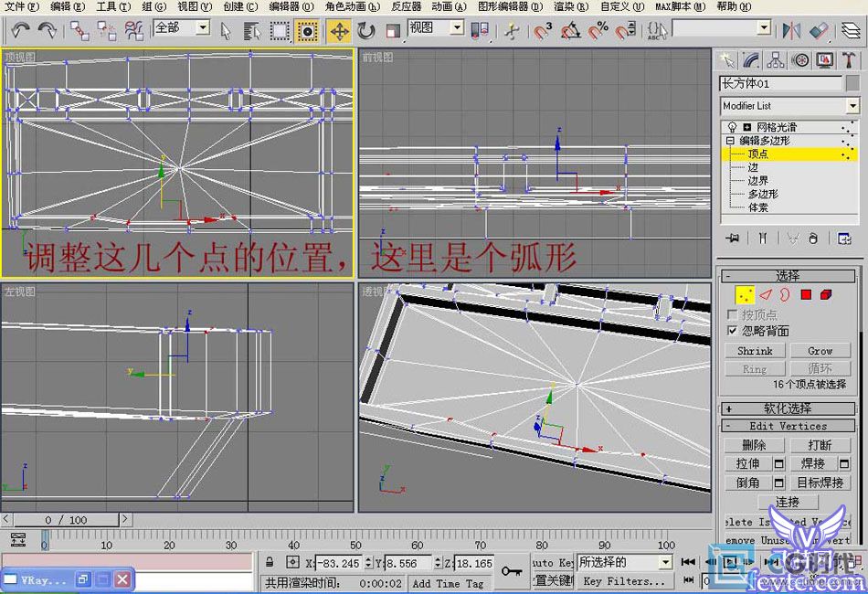Switch to the Create panel tab
The width and height of the screenshot is (868, 594).
tap(727, 59)
